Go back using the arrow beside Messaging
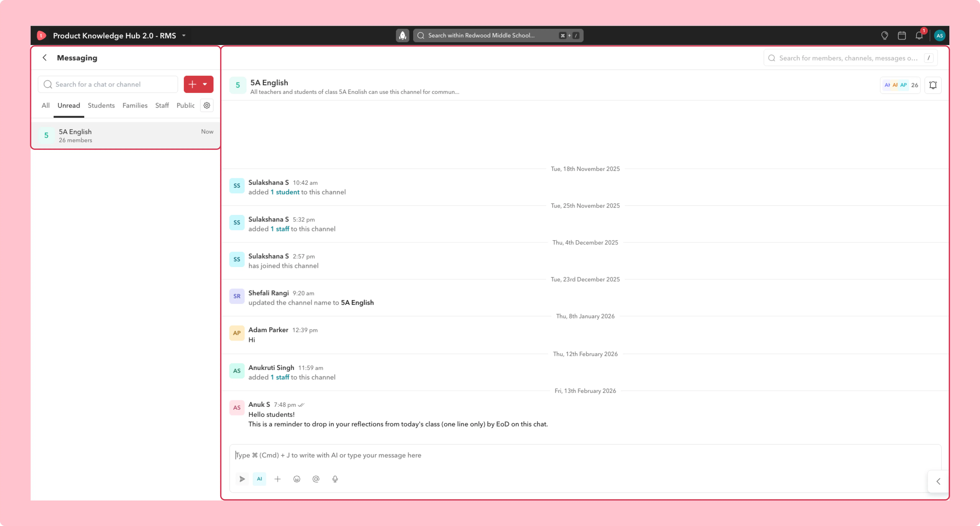Image resolution: width=980 pixels, height=526 pixels. 45,57
